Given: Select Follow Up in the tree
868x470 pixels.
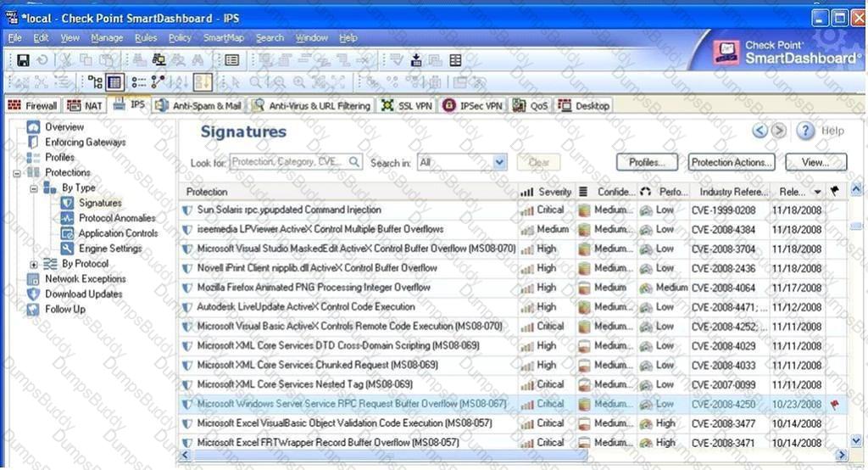Looking at the screenshot, I should coord(64,309).
